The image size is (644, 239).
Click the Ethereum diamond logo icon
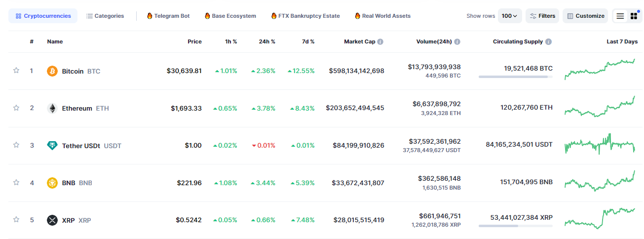click(52, 108)
